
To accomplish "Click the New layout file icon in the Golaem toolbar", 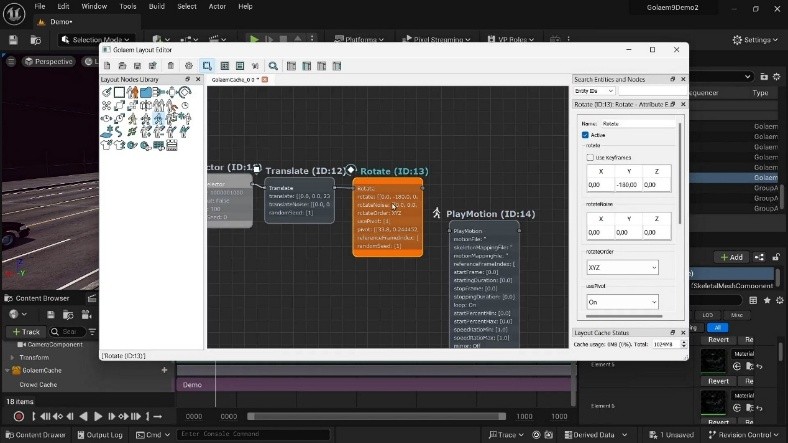I will pyautogui.click(x=107, y=66).
